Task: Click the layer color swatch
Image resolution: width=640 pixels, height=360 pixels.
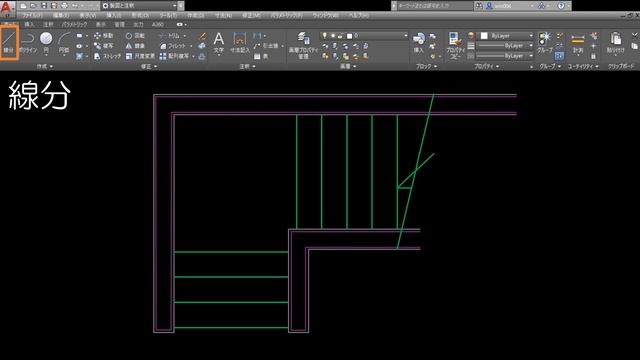Action: pyautogui.click(x=349, y=36)
